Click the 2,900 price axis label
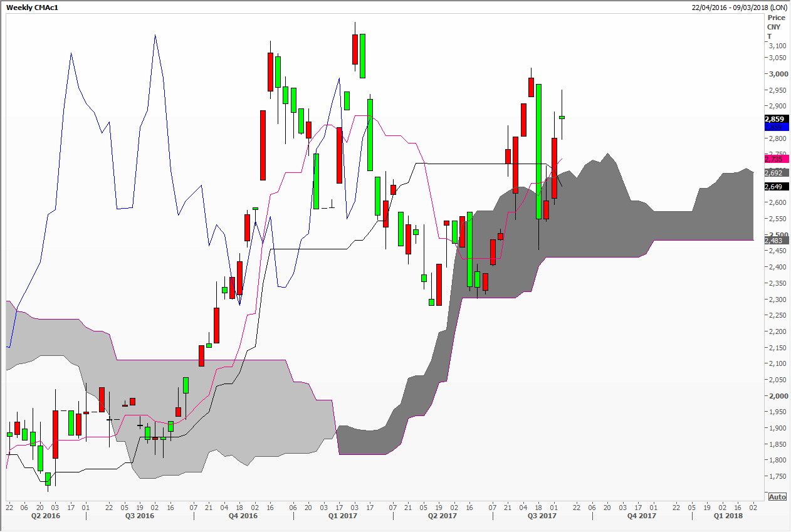The width and height of the screenshot is (791, 532). point(777,106)
